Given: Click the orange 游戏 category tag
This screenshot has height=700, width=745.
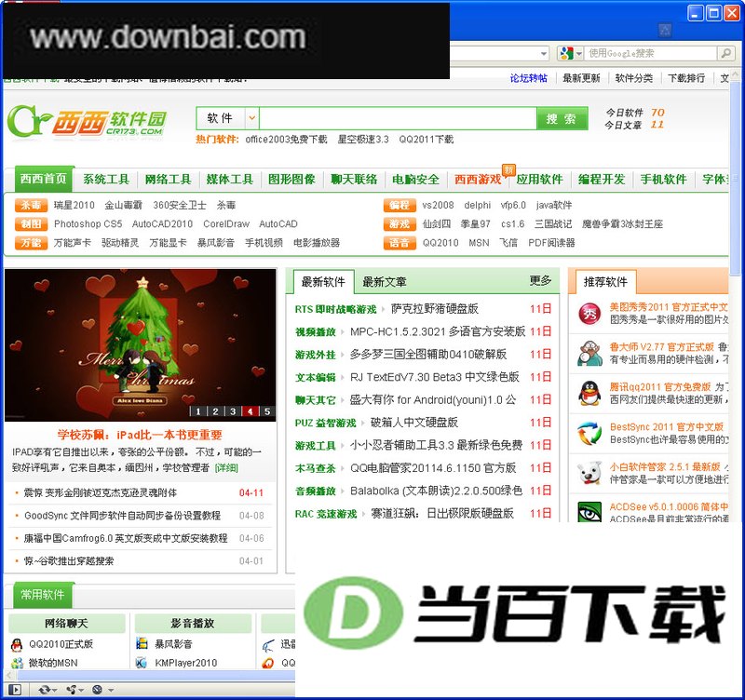Looking at the screenshot, I should tap(400, 224).
